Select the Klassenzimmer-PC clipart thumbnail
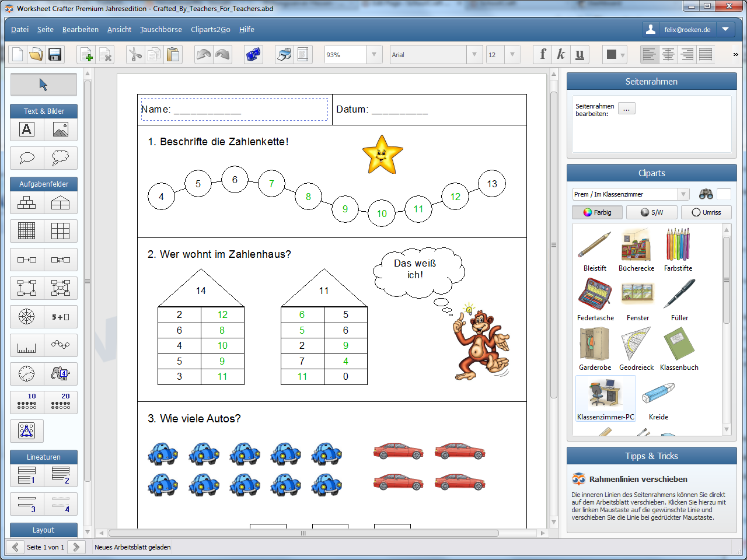This screenshot has width=747, height=560. click(x=605, y=398)
